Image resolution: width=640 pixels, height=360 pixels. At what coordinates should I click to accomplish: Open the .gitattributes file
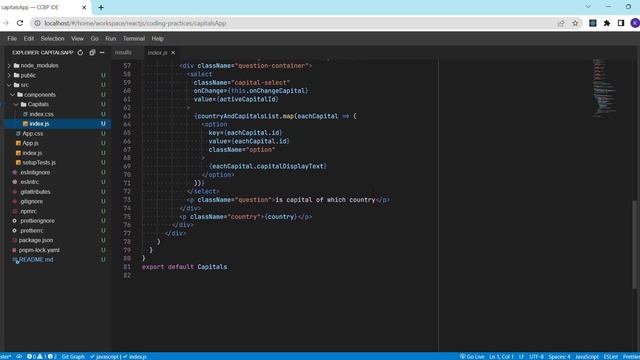coord(35,192)
